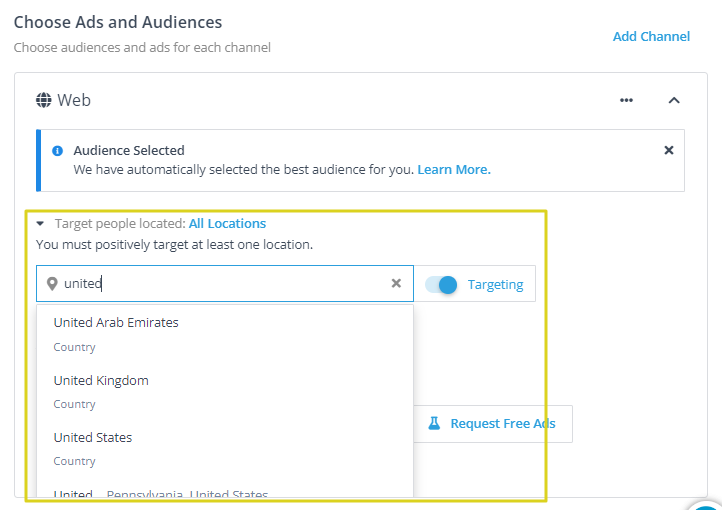Viewport: 722px width, 510px height.
Task: Click the Targeting label next to switch
Action: point(495,284)
